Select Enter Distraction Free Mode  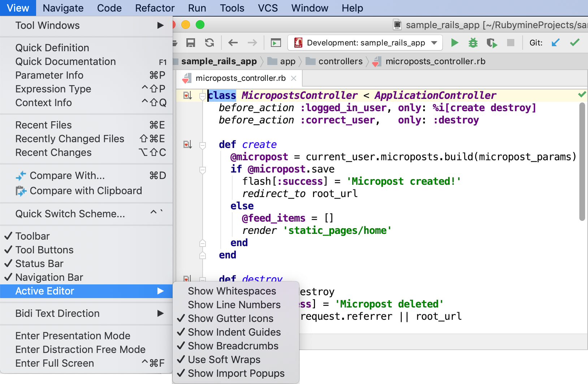coord(86,350)
